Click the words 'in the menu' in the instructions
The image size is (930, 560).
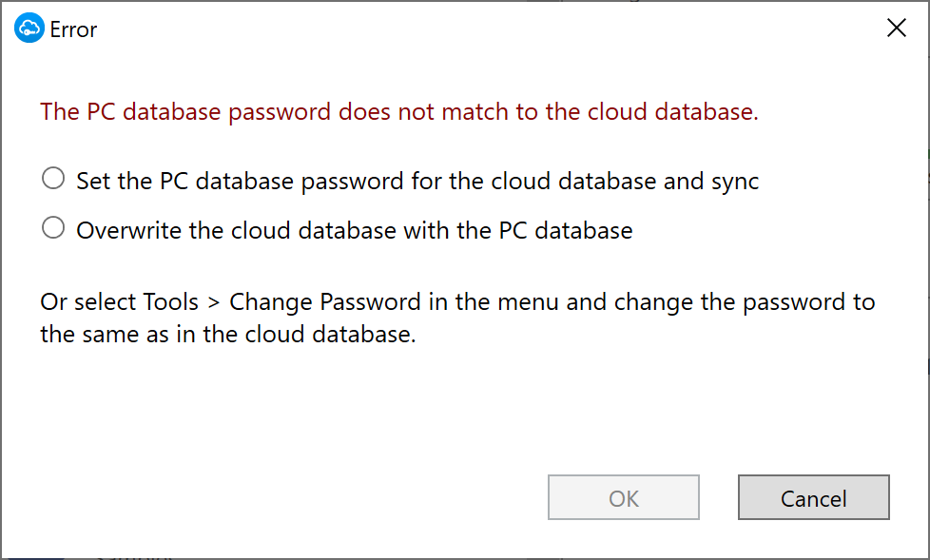(x=494, y=302)
